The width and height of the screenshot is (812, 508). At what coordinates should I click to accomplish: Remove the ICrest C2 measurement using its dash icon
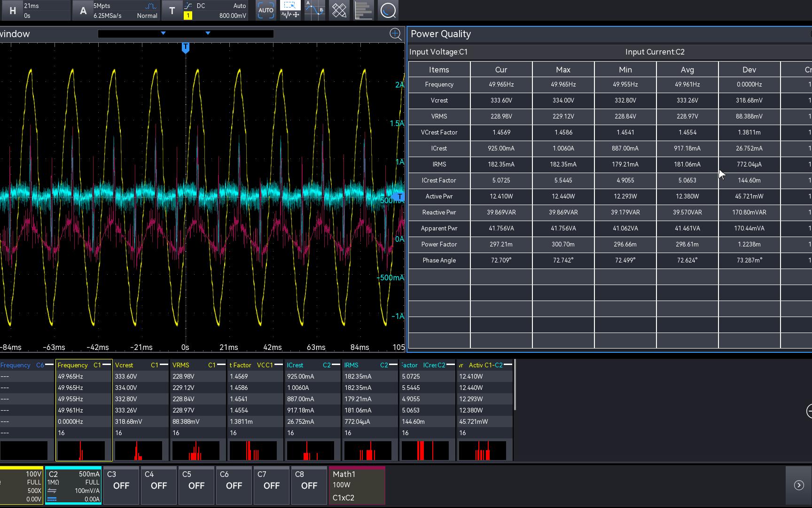(336, 365)
